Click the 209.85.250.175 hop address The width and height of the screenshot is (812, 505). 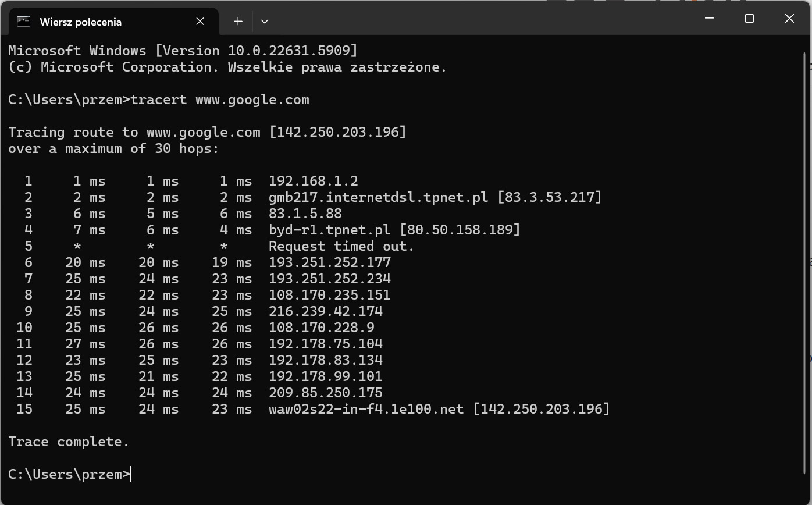(x=325, y=393)
